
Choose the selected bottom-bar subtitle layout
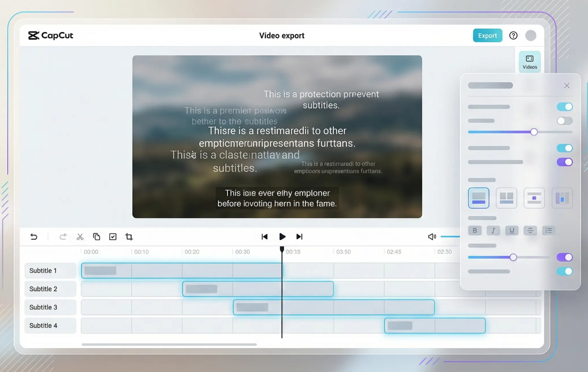point(479,198)
